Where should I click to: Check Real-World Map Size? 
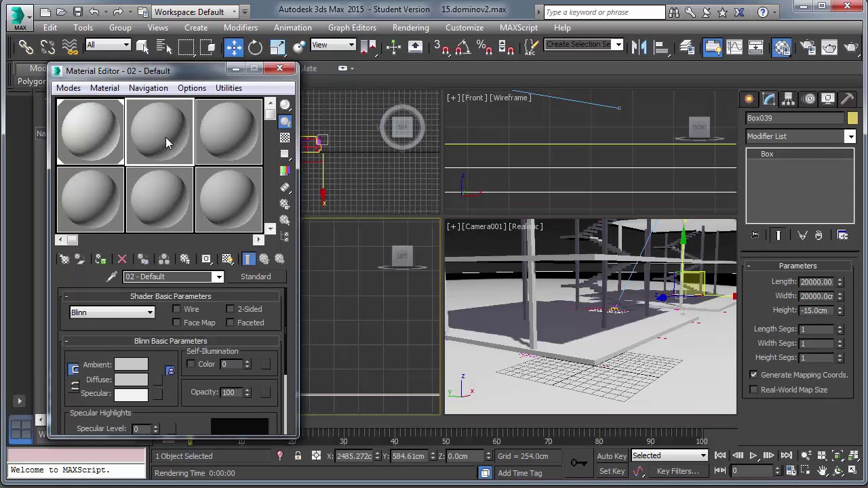[x=753, y=390]
